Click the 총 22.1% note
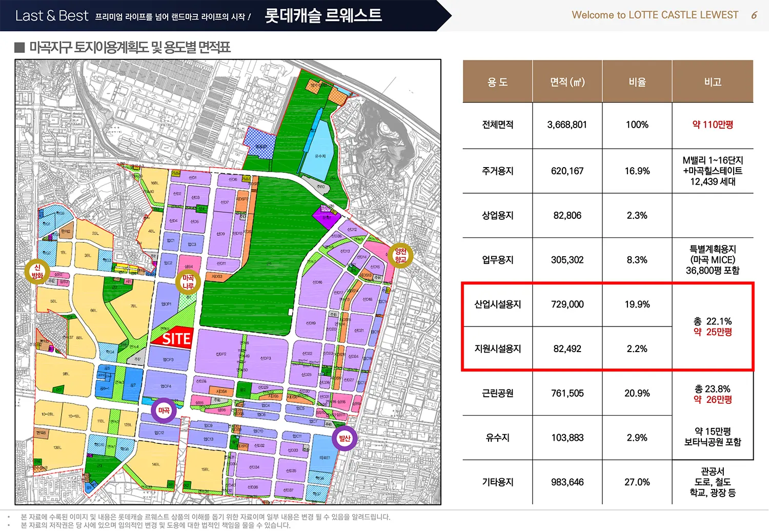769x532 pixels. (x=713, y=321)
